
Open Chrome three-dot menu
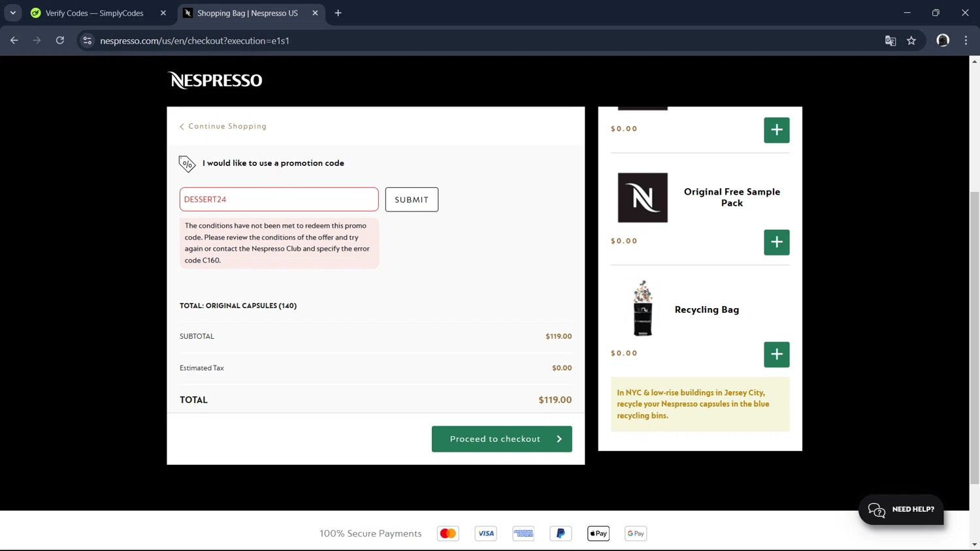(966, 40)
